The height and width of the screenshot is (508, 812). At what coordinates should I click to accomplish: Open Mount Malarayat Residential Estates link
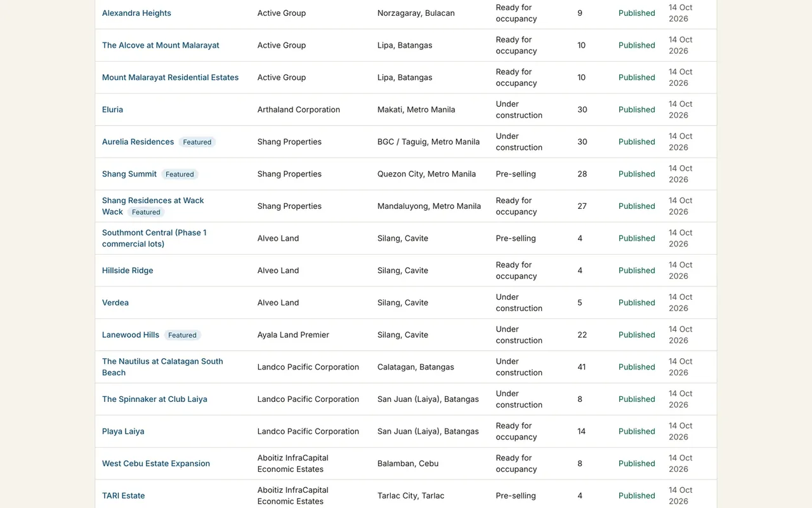(170, 77)
